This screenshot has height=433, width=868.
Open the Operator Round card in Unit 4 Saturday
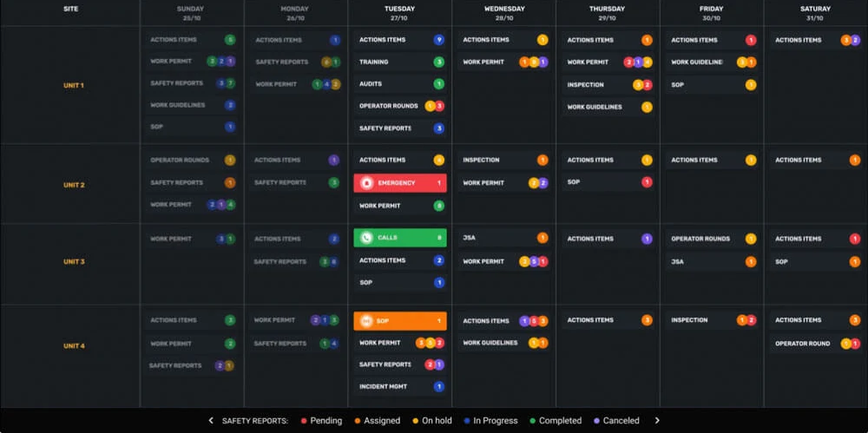pyautogui.click(x=817, y=344)
